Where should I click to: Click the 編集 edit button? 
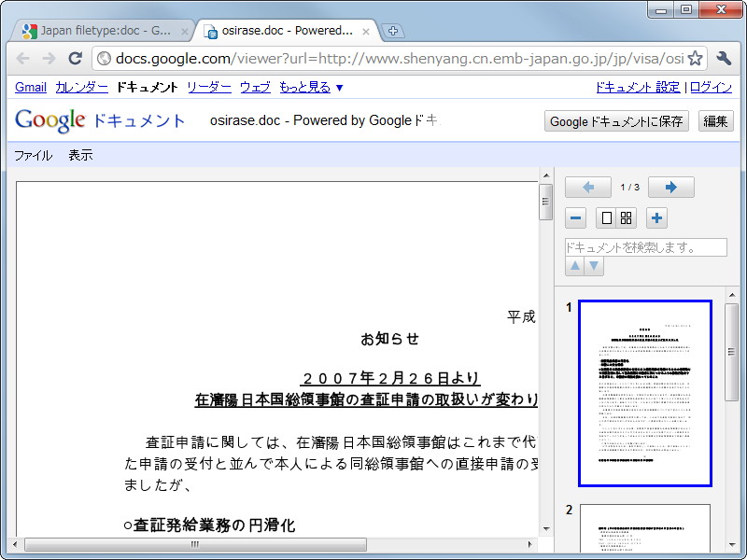tap(715, 121)
